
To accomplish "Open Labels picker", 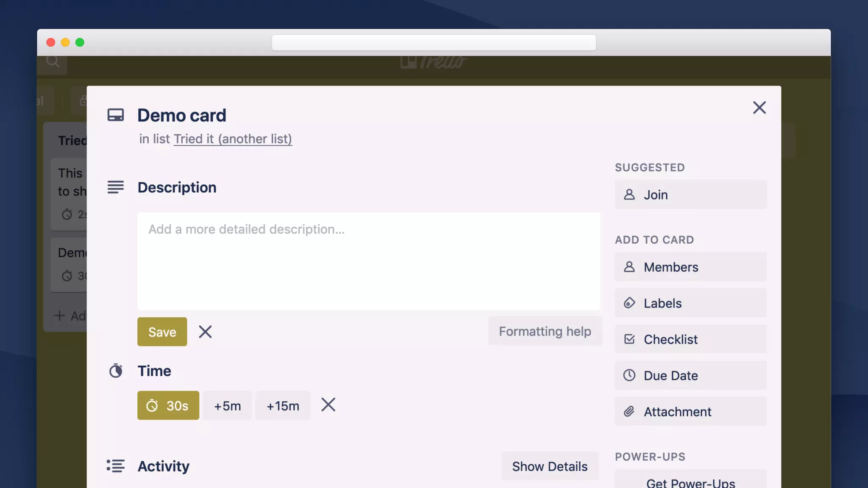I will tap(690, 303).
